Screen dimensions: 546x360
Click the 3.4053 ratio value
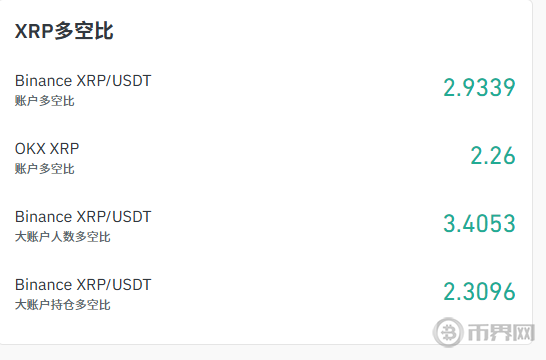tap(479, 223)
